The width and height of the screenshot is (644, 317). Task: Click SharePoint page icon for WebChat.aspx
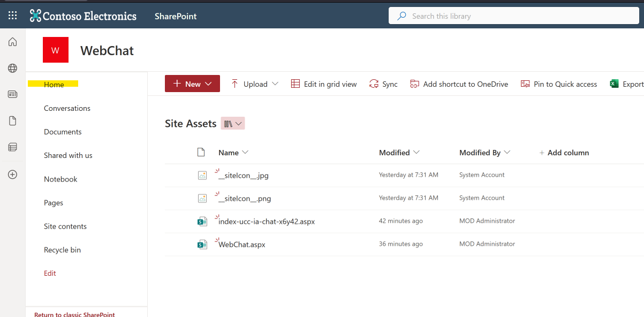[x=202, y=244]
